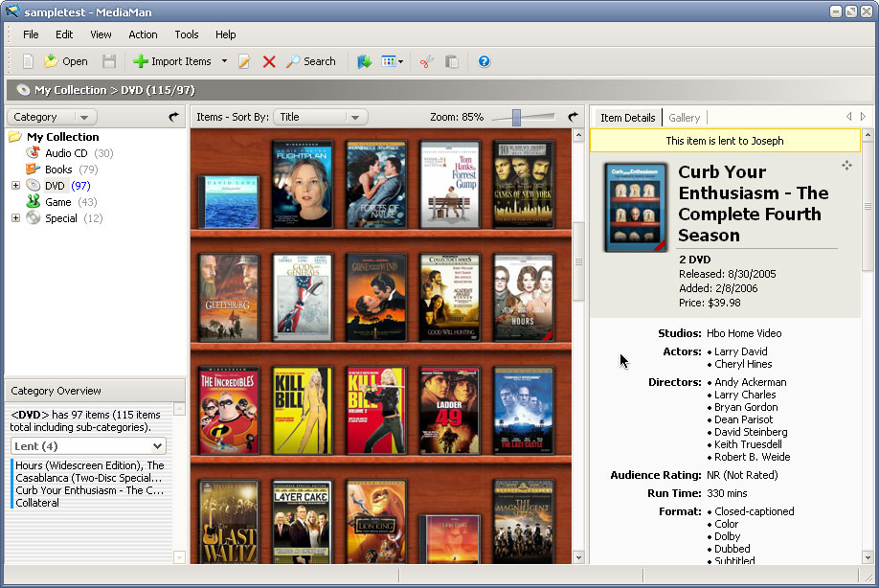Open the Action menu
879x588 pixels.
(143, 34)
